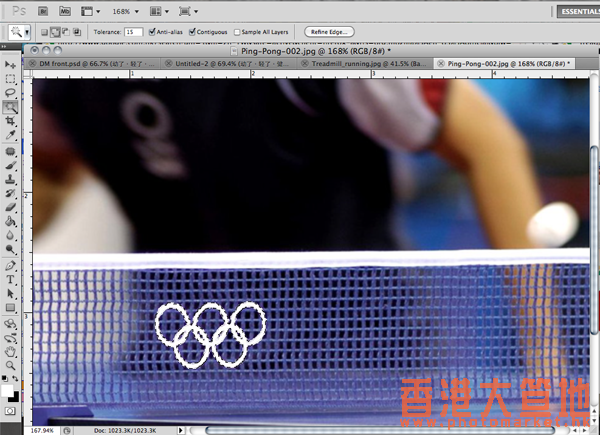Click the vertical scrollbar thumb
The height and width of the screenshot is (435, 600).
(x=594, y=239)
